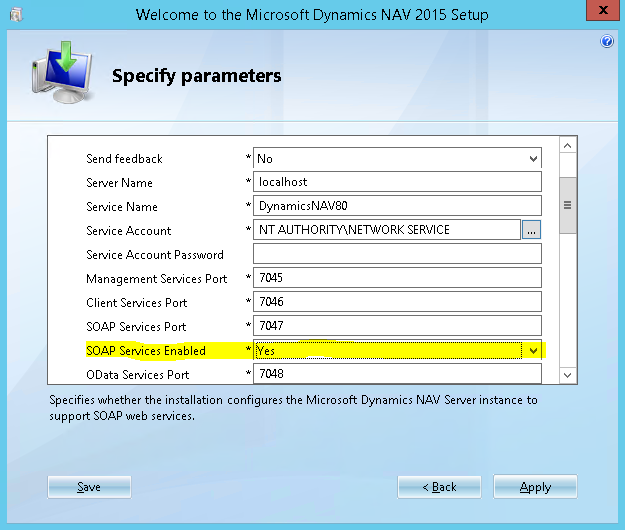Click the Server Name input field
The height and width of the screenshot is (530, 625).
(x=397, y=182)
